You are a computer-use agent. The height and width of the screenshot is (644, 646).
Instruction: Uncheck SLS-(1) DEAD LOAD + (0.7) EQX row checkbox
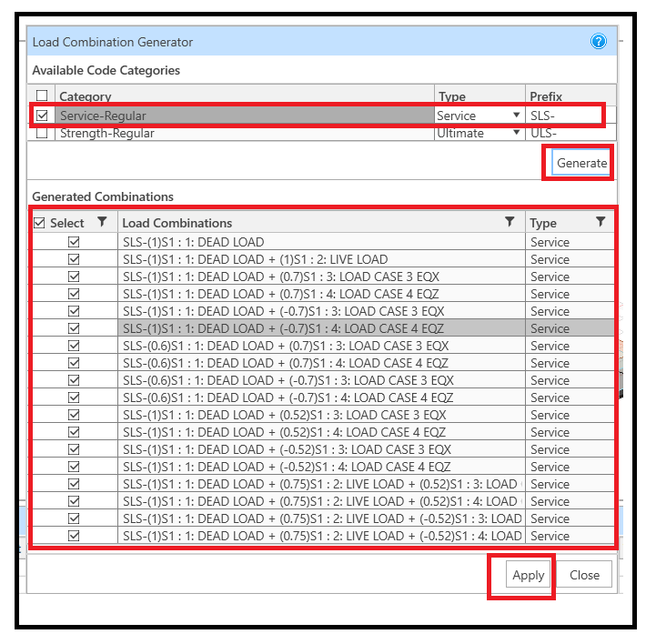click(74, 277)
